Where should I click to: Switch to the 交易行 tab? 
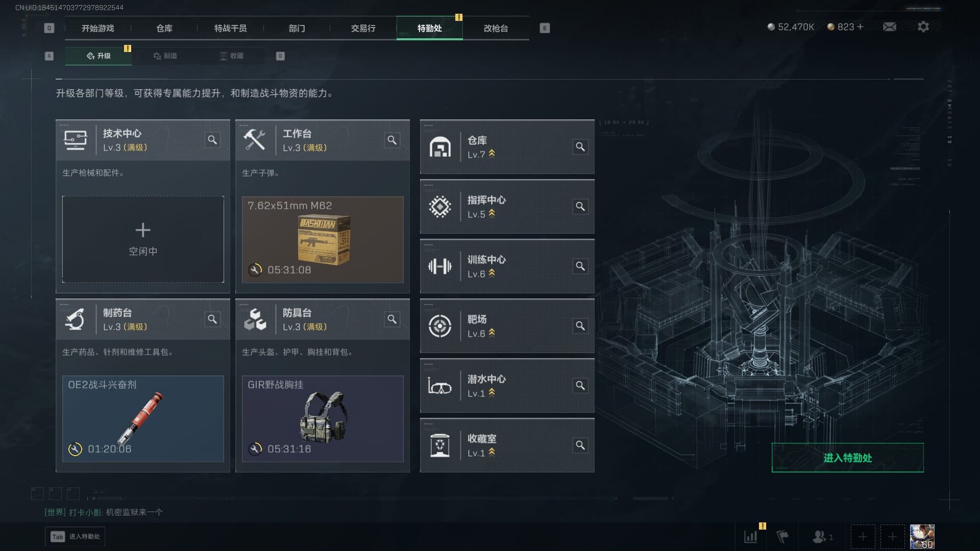click(x=363, y=28)
